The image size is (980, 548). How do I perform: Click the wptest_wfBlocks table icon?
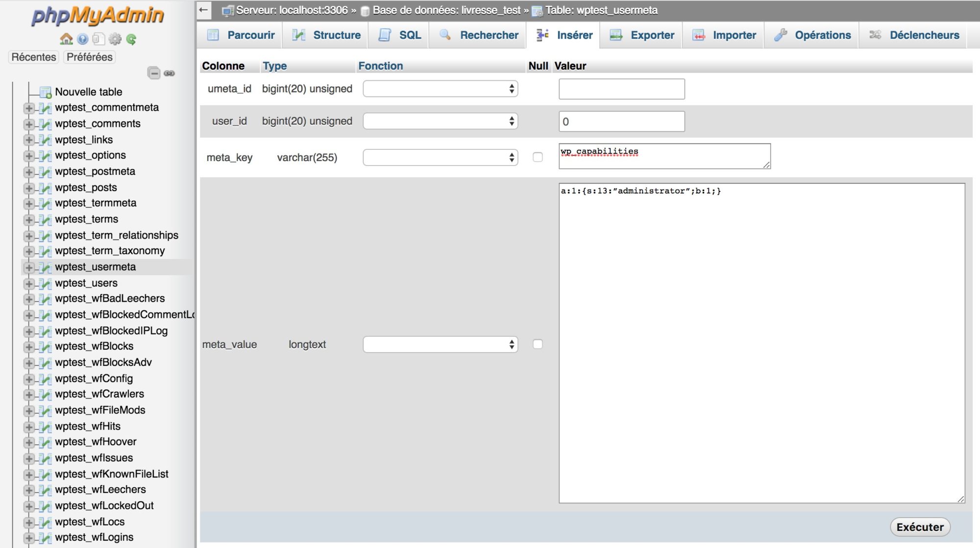(46, 347)
